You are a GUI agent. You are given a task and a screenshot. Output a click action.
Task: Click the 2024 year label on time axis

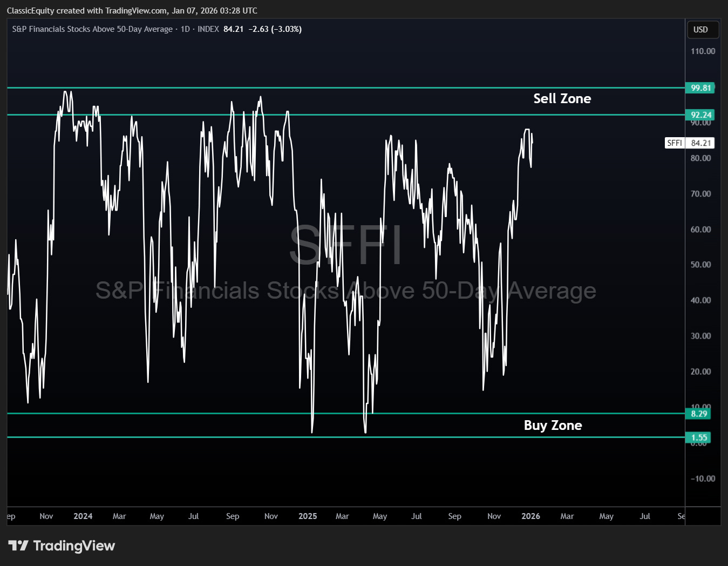83,516
